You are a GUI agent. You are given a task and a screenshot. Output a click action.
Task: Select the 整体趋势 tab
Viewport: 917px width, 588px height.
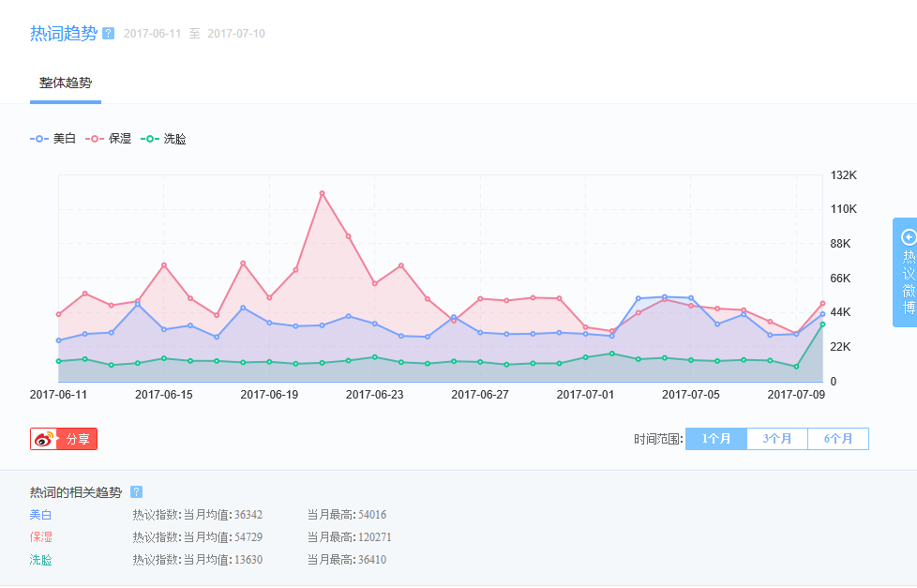click(x=66, y=83)
